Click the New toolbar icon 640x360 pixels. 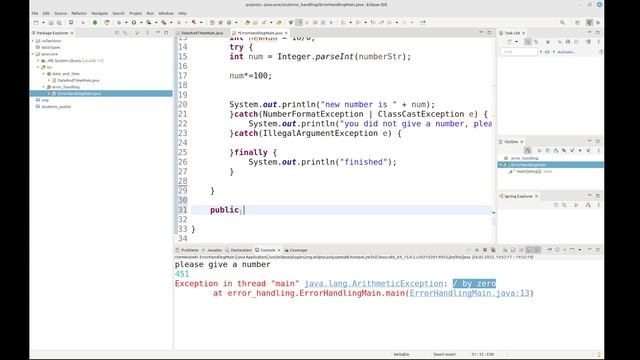36,23
